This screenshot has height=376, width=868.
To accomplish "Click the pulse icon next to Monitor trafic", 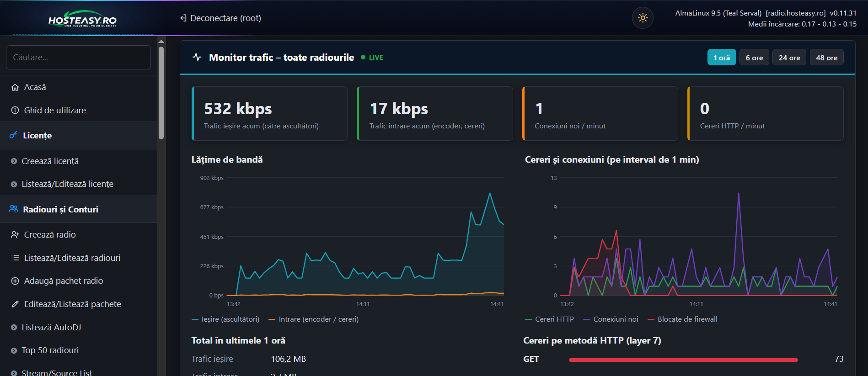I will tap(197, 57).
